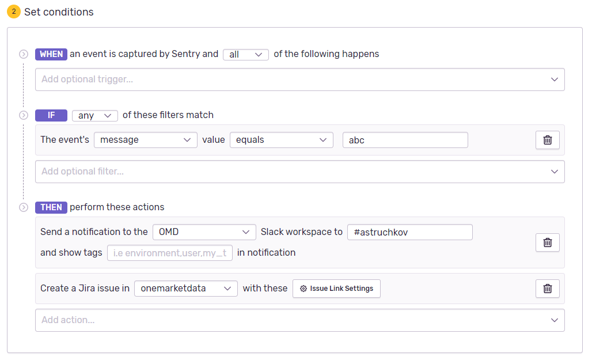
Task: Click the circular chevron beside the IF row
Action: click(x=23, y=115)
